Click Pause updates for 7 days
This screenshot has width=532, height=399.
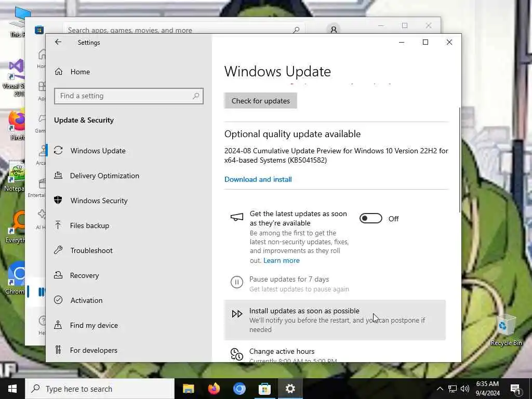point(289,279)
